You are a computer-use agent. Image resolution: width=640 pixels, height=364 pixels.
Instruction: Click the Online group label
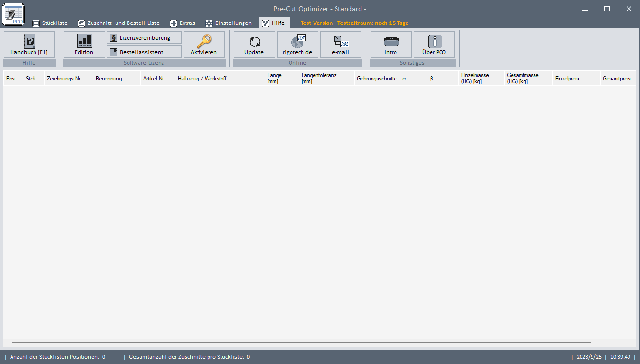pos(297,63)
